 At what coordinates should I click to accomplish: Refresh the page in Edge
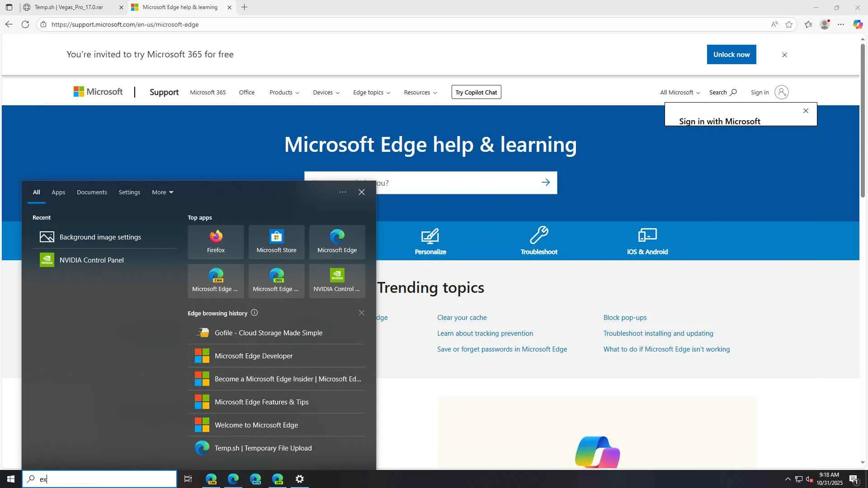pos(25,24)
